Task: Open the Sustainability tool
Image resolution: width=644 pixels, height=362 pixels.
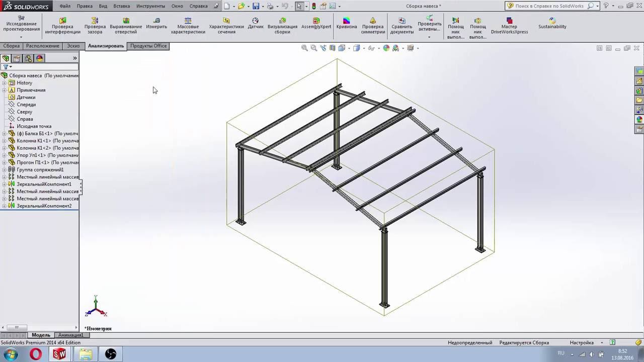Action: coord(552,24)
